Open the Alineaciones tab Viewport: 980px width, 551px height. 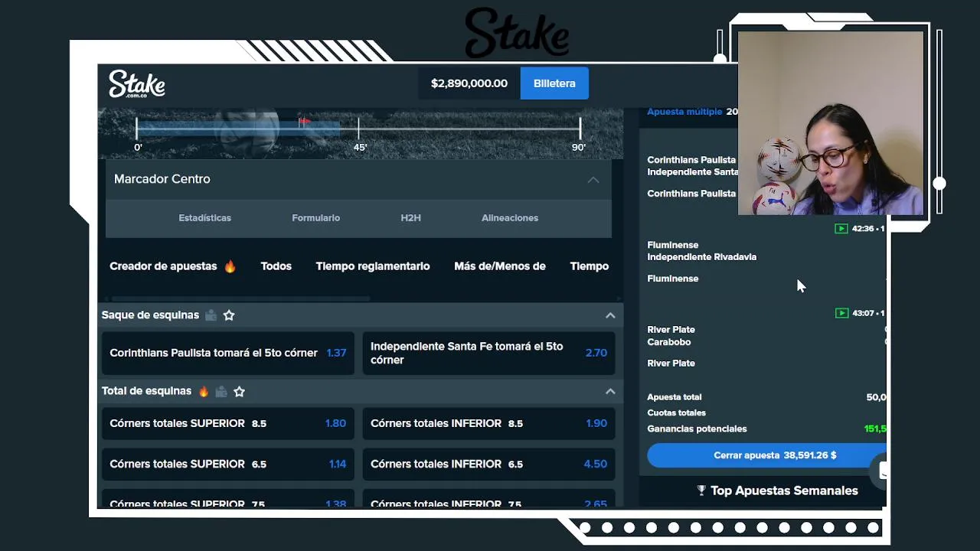(510, 218)
